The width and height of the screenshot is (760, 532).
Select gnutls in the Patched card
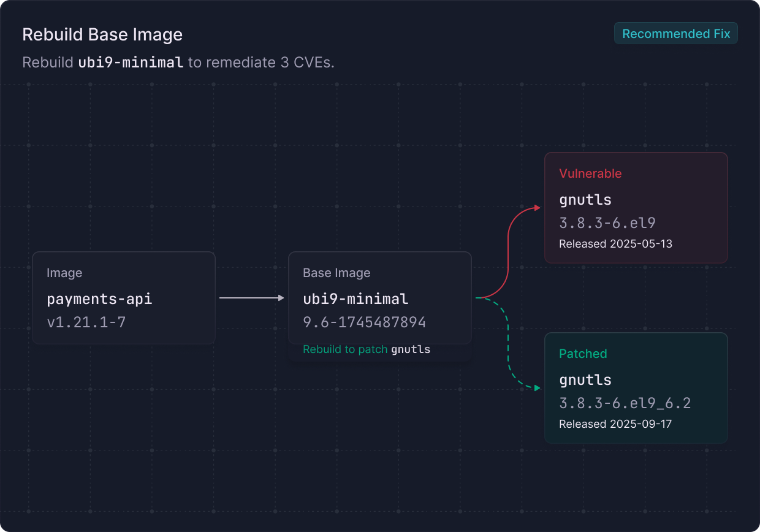(585, 380)
